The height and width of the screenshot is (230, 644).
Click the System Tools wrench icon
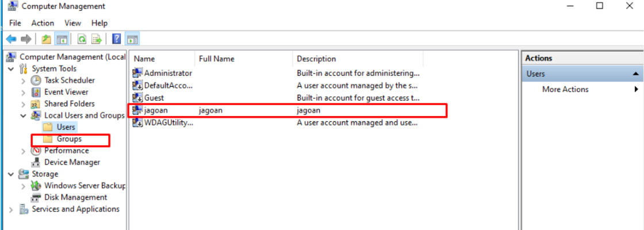[24, 68]
